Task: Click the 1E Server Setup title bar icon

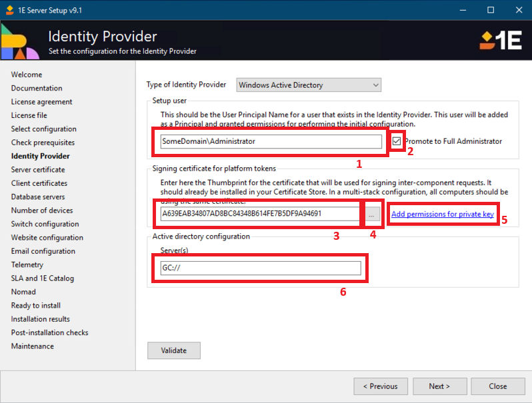Action: (8, 10)
